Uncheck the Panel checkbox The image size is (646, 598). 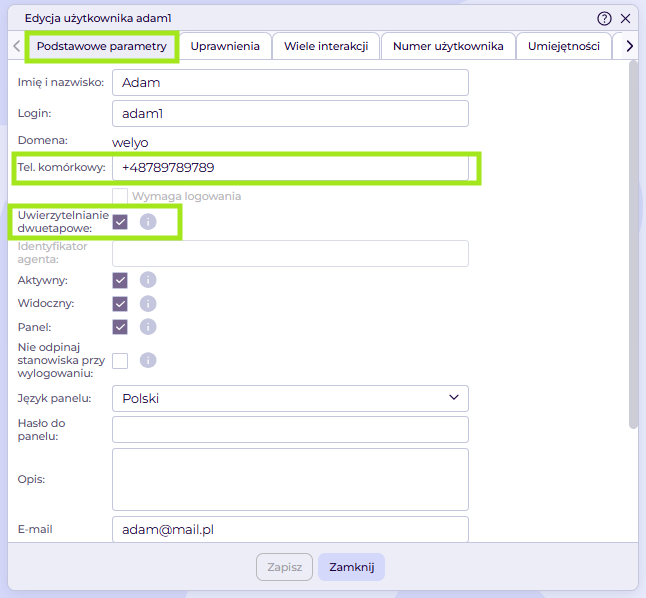[120, 327]
